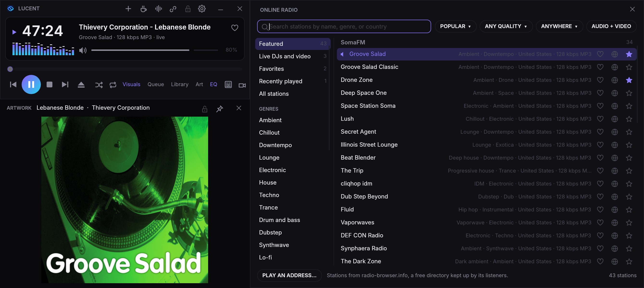644x288 pixels.
Task: Stop playback
Action: point(50,84)
